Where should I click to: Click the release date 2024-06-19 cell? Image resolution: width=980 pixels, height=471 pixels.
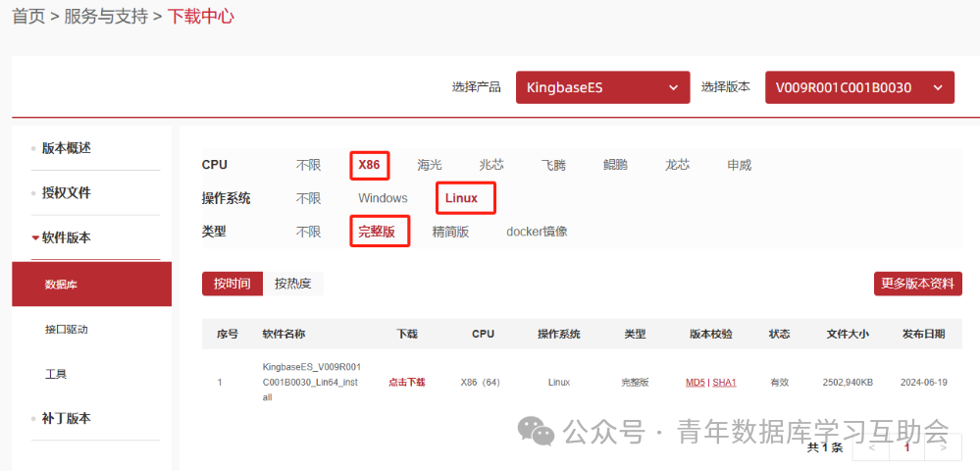click(x=923, y=382)
